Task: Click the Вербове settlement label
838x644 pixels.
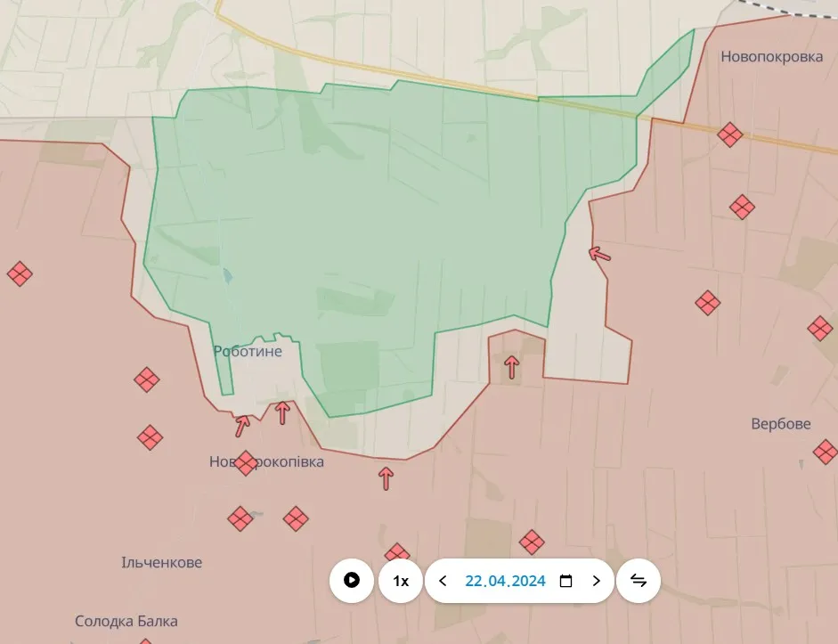Action: [780, 423]
